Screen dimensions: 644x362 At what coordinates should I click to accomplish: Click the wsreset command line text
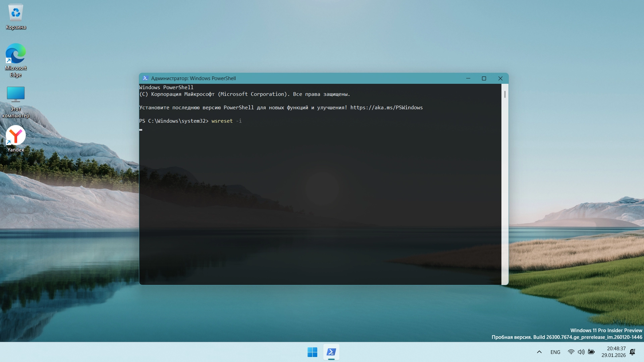click(222, 121)
